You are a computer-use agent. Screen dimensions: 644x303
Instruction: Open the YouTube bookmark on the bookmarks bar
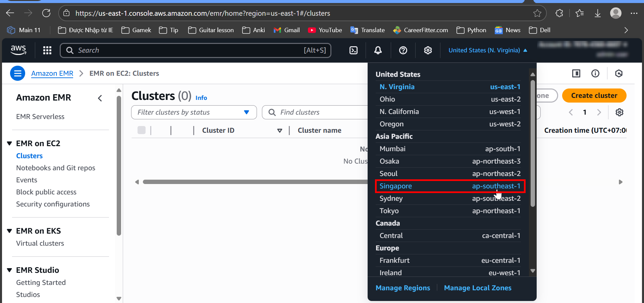(x=325, y=30)
